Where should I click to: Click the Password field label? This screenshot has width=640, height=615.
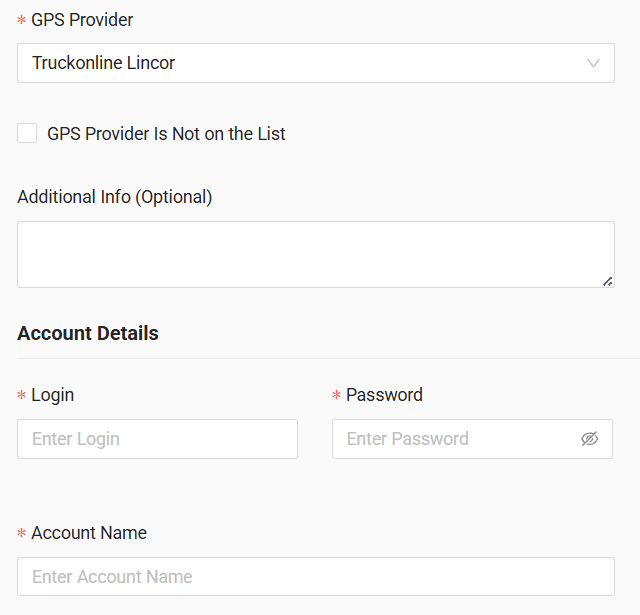point(384,395)
